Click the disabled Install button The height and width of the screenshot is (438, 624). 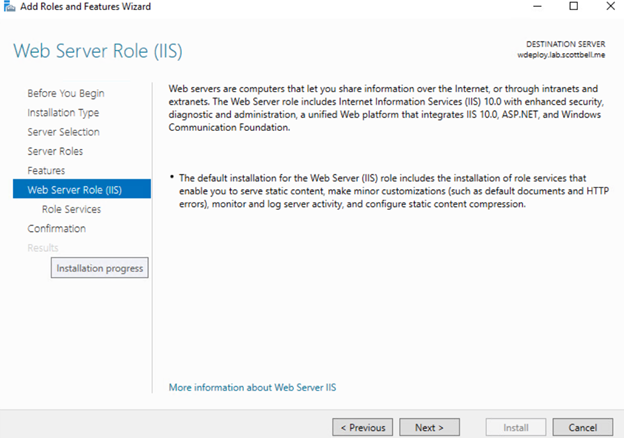click(515, 427)
